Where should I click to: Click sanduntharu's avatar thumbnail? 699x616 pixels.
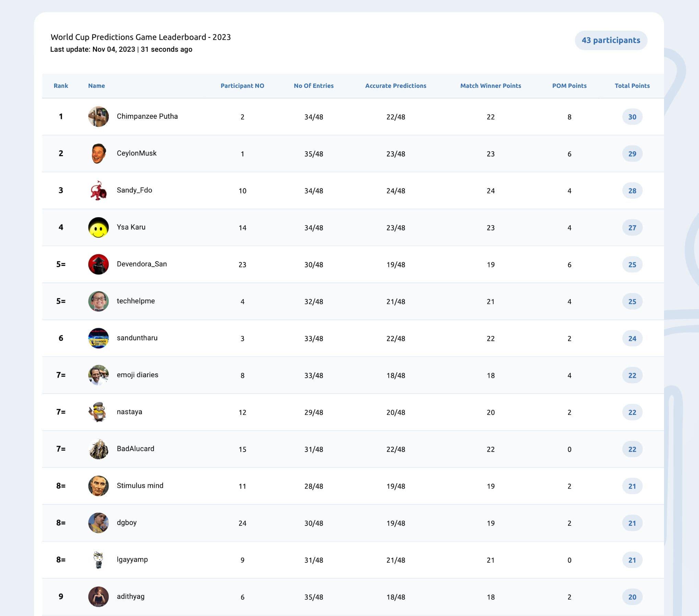98,338
